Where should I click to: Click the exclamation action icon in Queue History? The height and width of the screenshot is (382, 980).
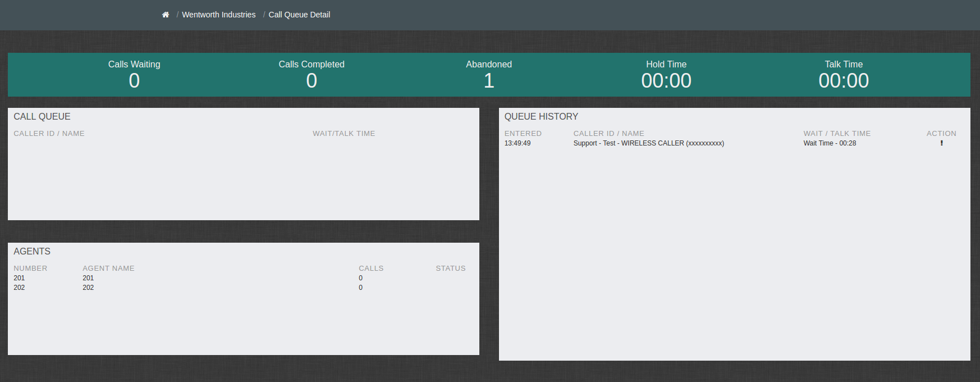pyautogui.click(x=941, y=143)
